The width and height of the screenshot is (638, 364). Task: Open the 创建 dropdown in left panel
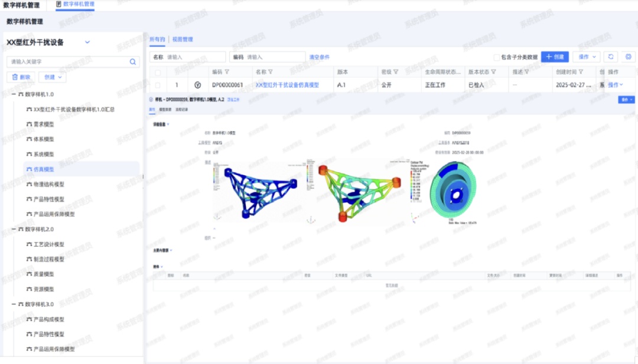point(53,77)
